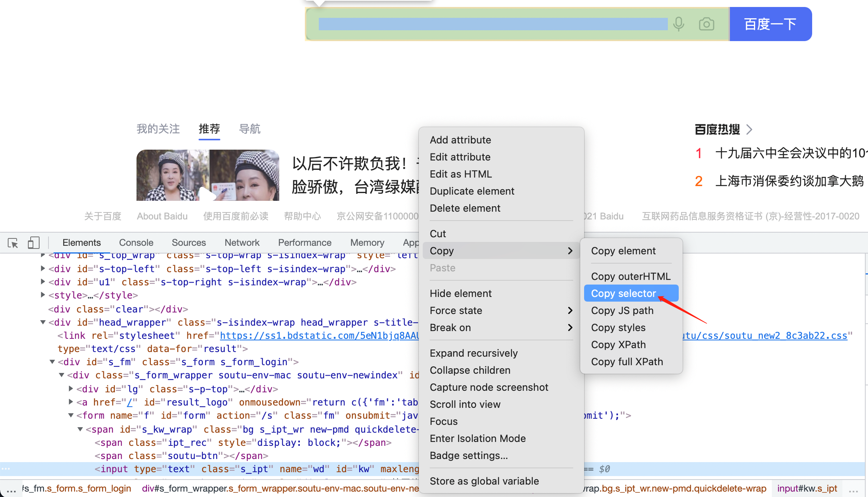
Task: Choose Copy selector in submenu
Action: 631,293
